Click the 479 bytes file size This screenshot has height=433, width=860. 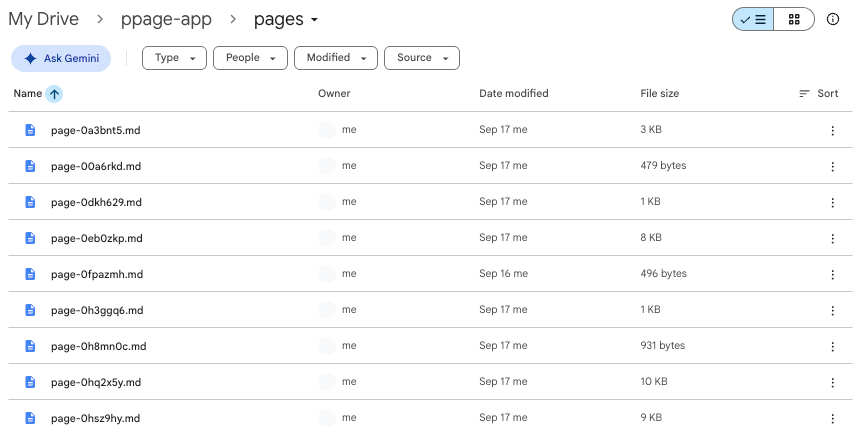663,166
